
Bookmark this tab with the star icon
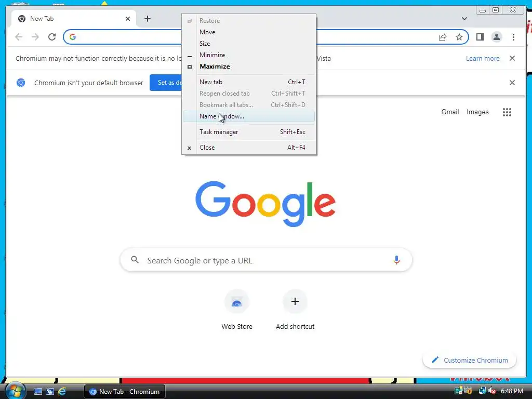click(x=459, y=37)
